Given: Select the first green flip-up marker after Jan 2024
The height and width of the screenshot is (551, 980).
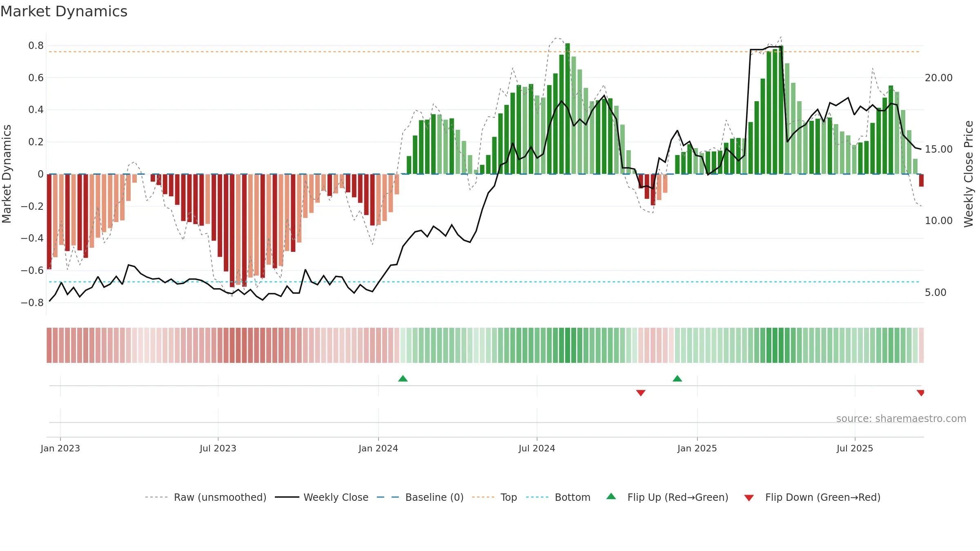Looking at the screenshot, I should [x=403, y=379].
